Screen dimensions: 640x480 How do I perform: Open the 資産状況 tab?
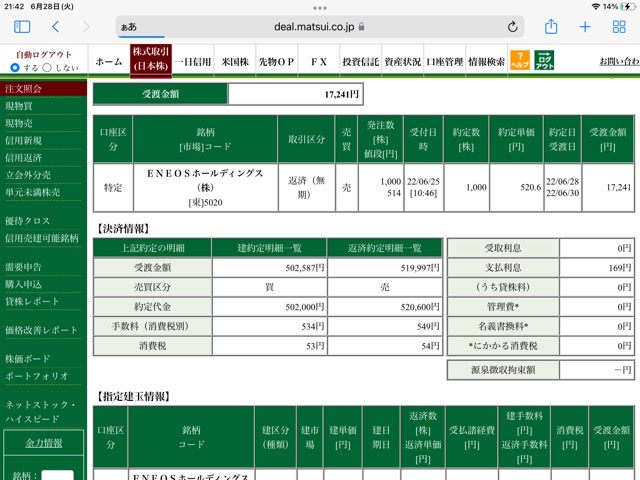pos(402,62)
